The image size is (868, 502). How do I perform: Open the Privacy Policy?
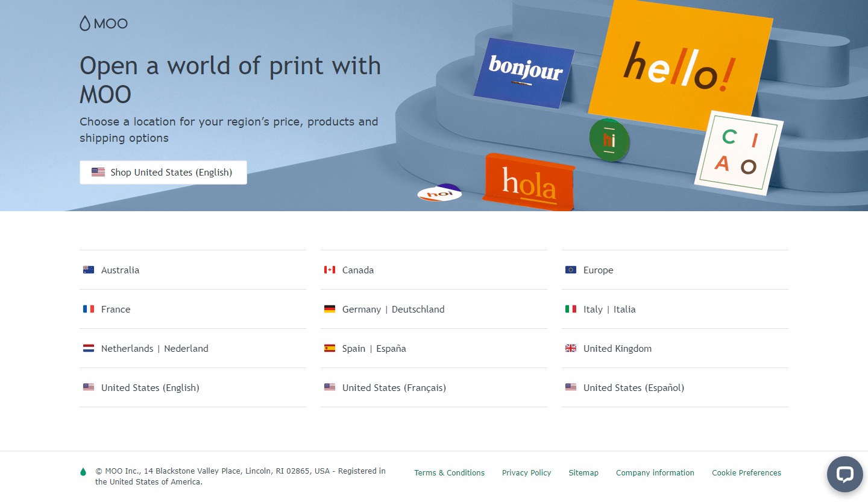[526, 472]
